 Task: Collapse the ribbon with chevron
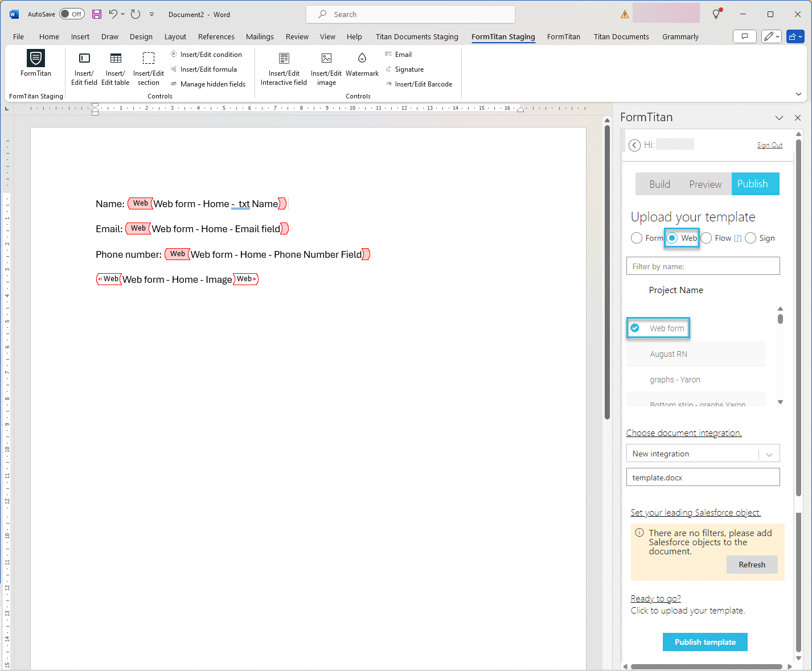pos(798,94)
